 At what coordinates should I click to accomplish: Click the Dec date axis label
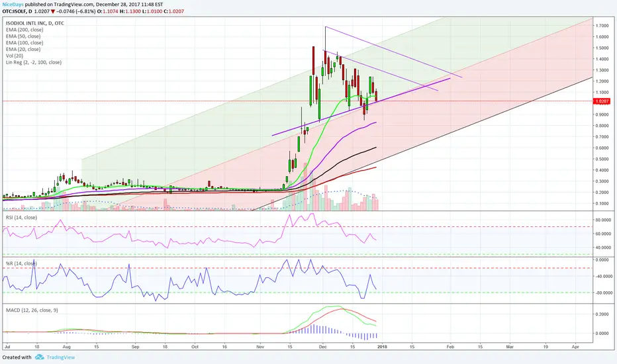[322, 347]
